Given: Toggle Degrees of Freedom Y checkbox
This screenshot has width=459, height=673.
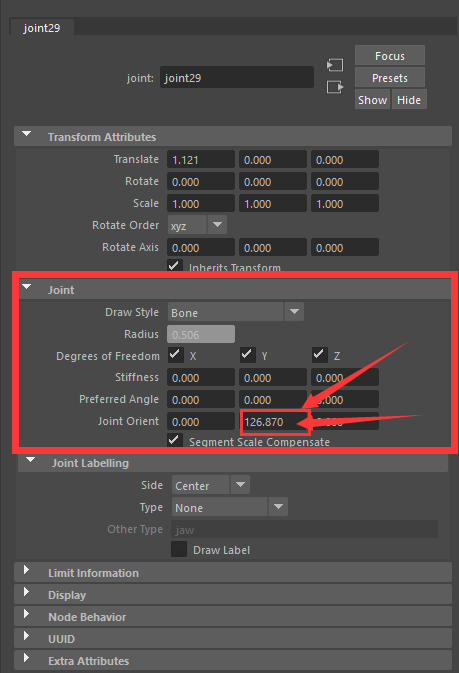Looking at the screenshot, I should [x=248, y=355].
